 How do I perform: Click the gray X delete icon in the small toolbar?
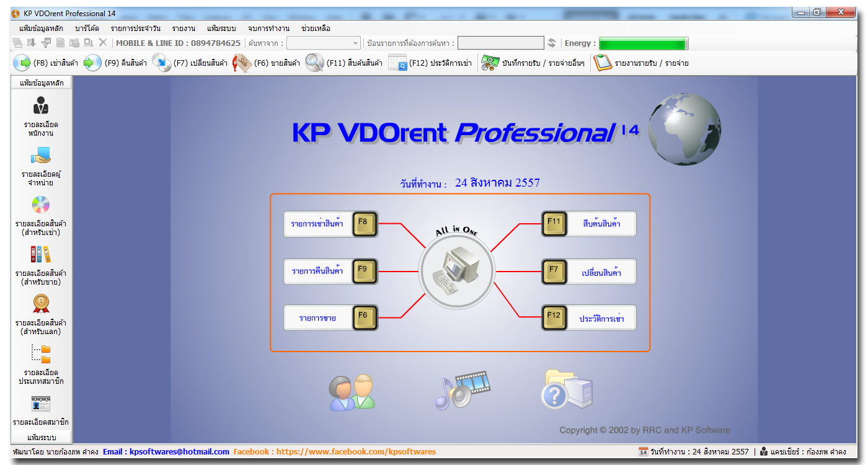pos(103,43)
